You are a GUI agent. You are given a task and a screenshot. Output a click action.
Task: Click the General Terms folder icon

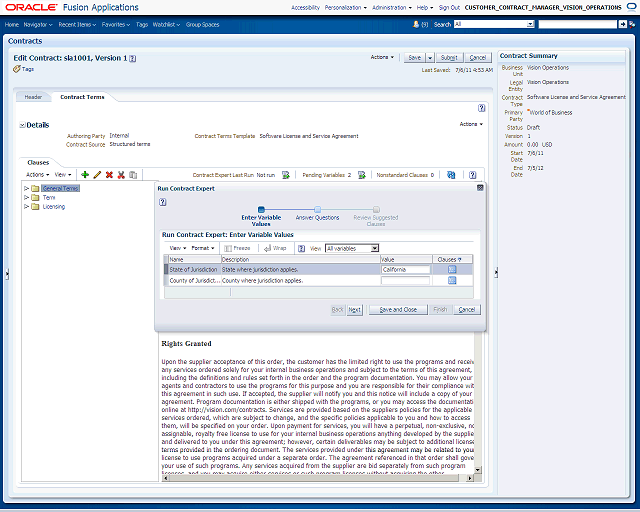35,188
